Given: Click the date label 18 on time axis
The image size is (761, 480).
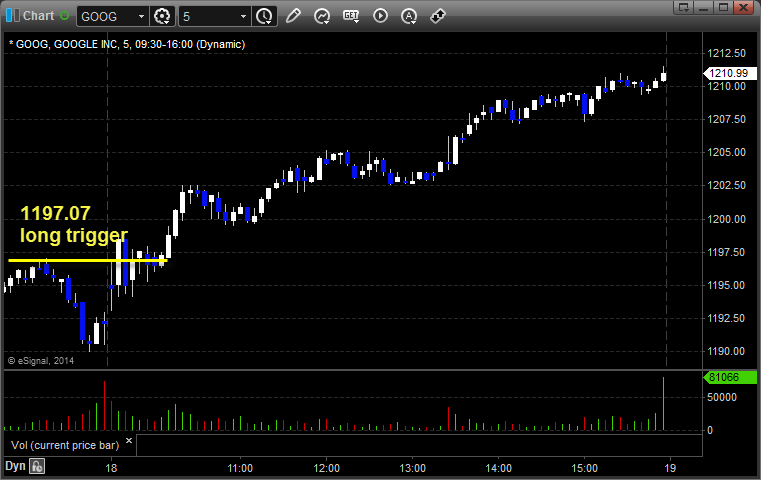Looking at the screenshot, I should click(x=111, y=468).
